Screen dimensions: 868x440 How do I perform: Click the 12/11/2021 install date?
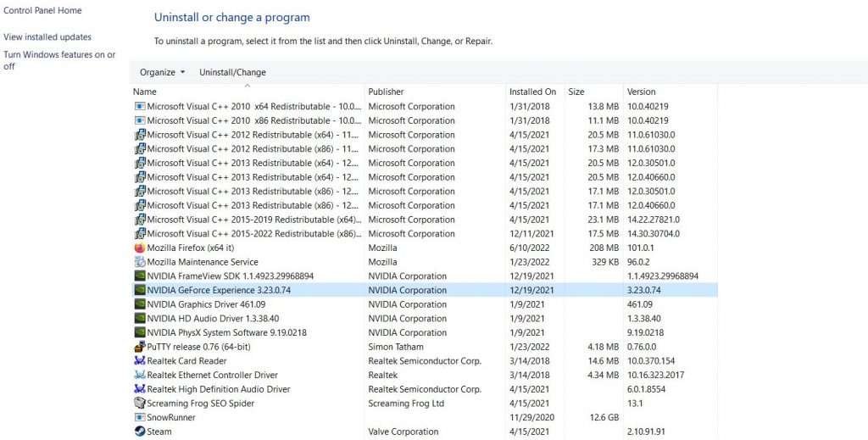click(531, 233)
